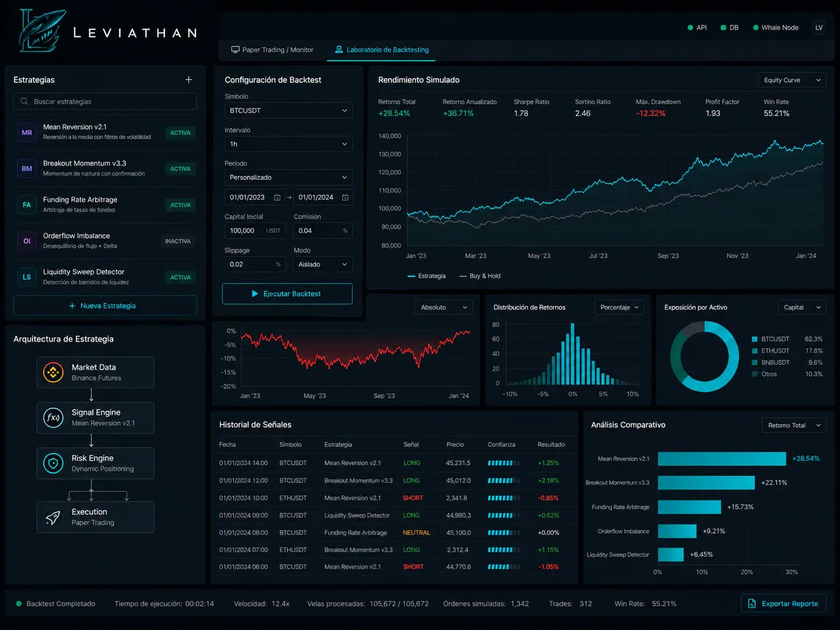Sort signals by Resultado column header
This screenshot has width=840, height=630.
pos(551,444)
